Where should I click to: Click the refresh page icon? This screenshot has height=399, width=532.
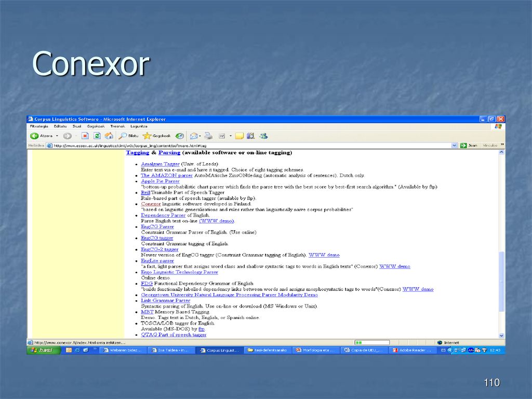coord(97,136)
